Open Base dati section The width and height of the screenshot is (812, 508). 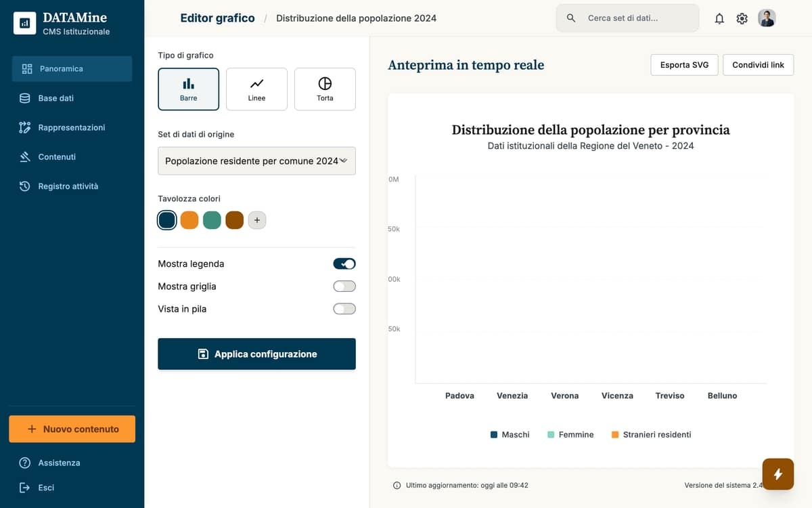click(x=72, y=98)
